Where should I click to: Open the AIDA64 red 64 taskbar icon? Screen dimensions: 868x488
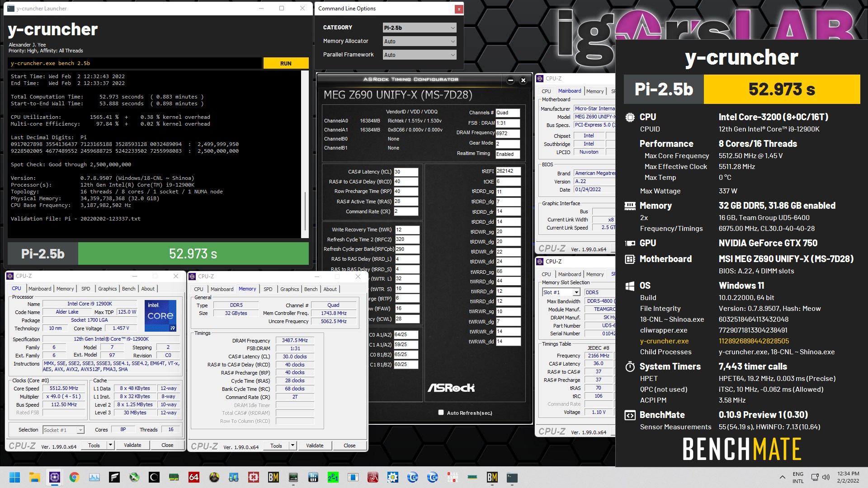[x=193, y=477]
